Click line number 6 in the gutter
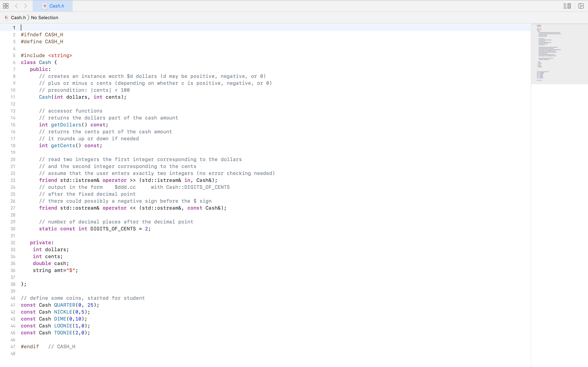The image size is (588, 367). click(x=14, y=62)
